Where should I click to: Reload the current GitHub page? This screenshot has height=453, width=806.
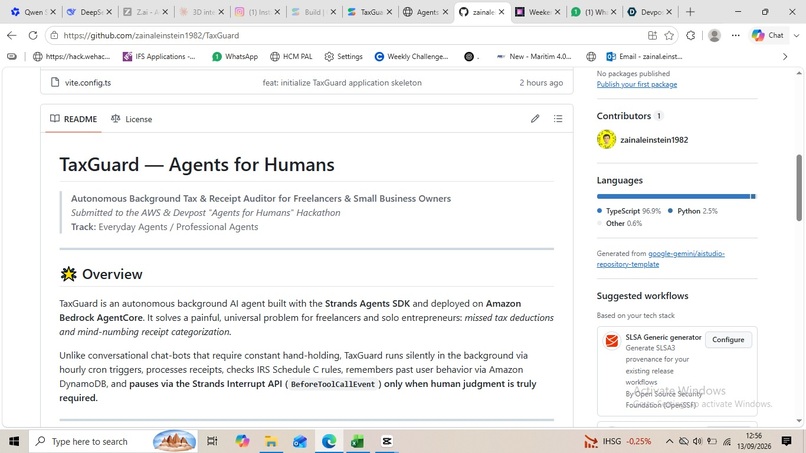pyautogui.click(x=33, y=35)
